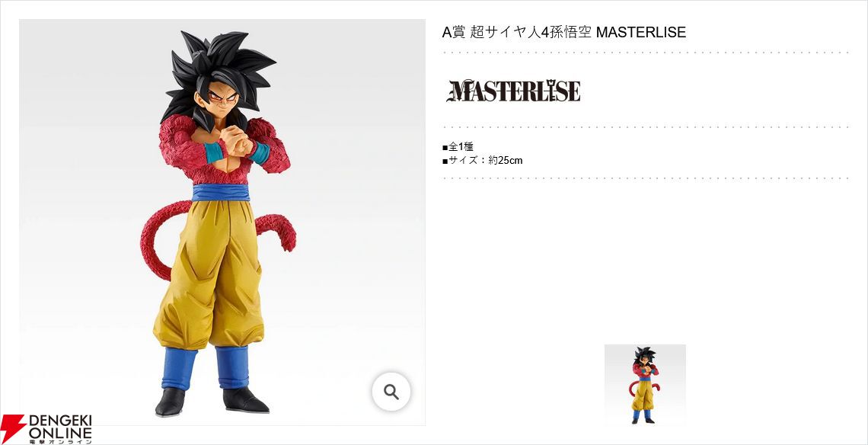Screen dimensions: 868x445
Task: Click the figure's black shoe on the left
Action: [x=169, y=402]
